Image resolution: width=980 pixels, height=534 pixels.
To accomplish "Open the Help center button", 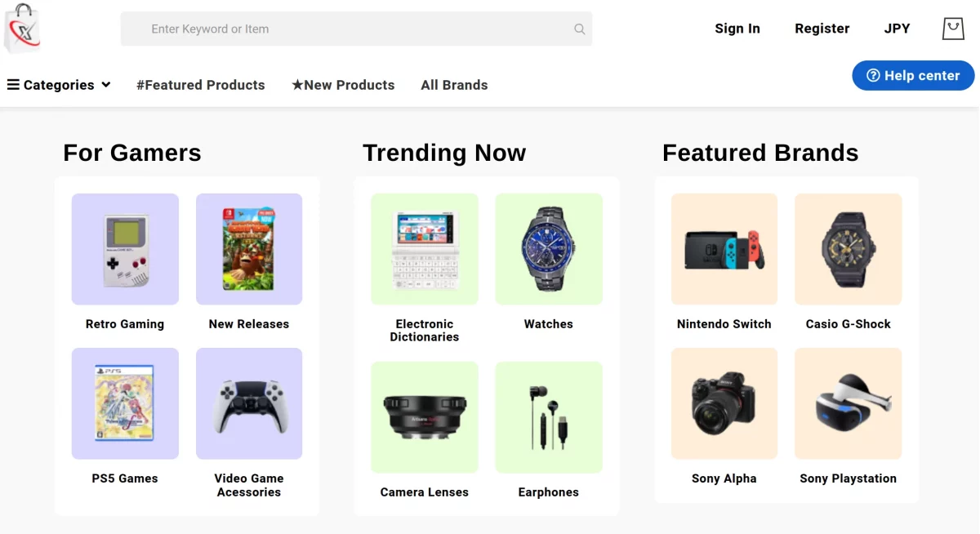I will click(x=913, y=75).
